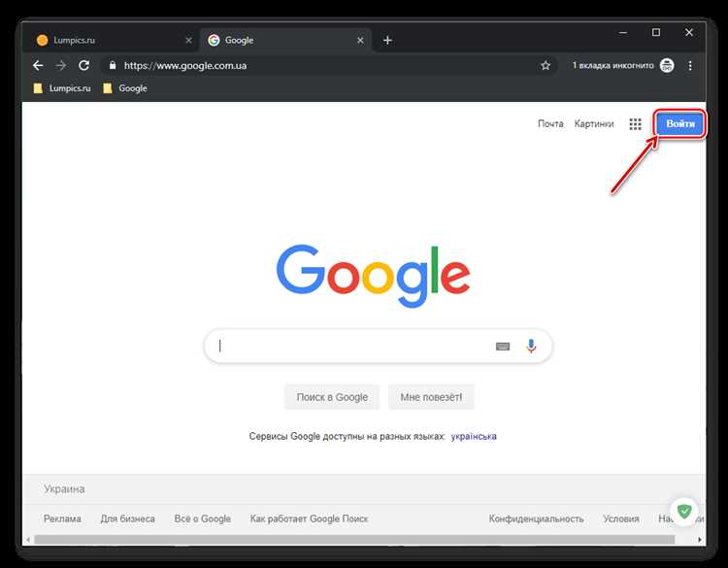The width and height of the screenshot is (728, 568).
Task: Open the on-screen keyboard in search box
Action: pos(503,347)
